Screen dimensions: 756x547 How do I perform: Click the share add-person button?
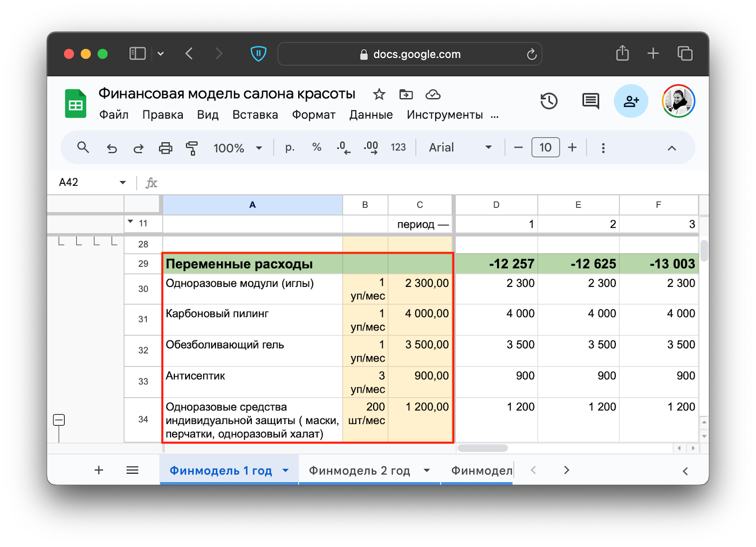[631, 101]
